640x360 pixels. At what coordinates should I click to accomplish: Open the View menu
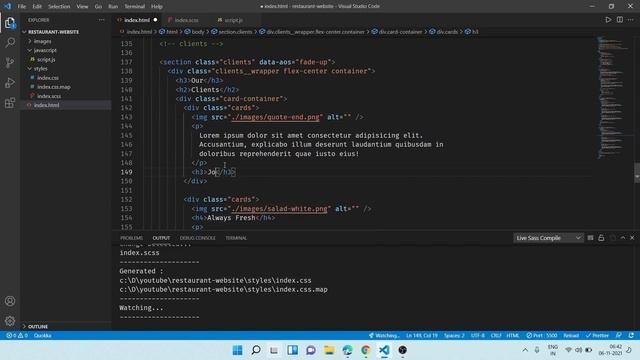click(x=82, y=6)
